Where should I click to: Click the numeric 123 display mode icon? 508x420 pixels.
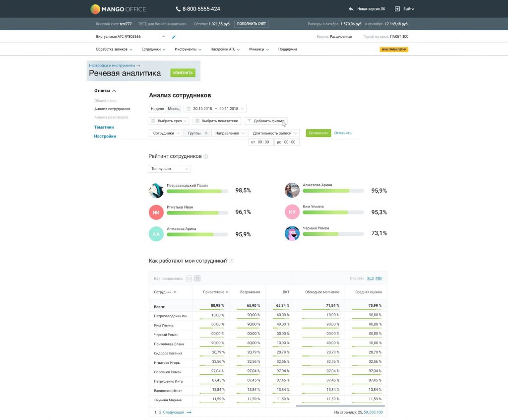(189, 279)
